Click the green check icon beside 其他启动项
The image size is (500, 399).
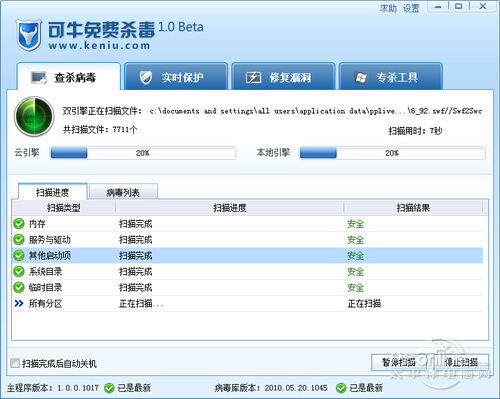[19, 256]
